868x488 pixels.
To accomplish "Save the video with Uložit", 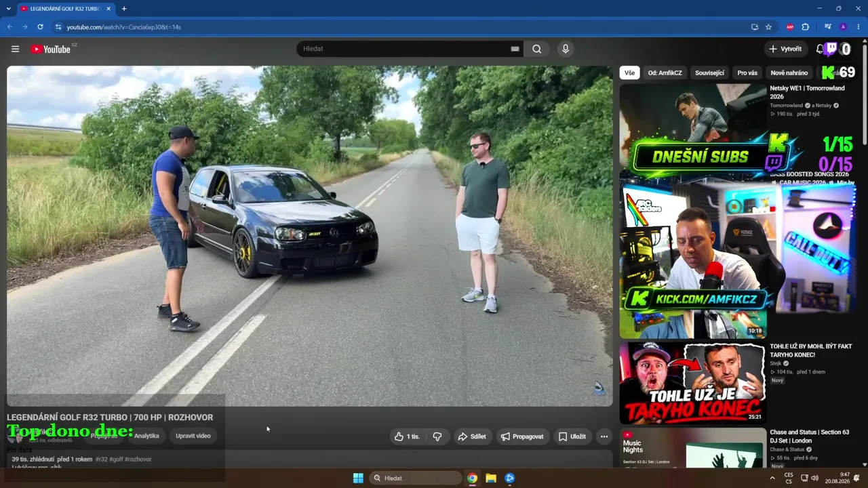I will (x=572, y=436).
